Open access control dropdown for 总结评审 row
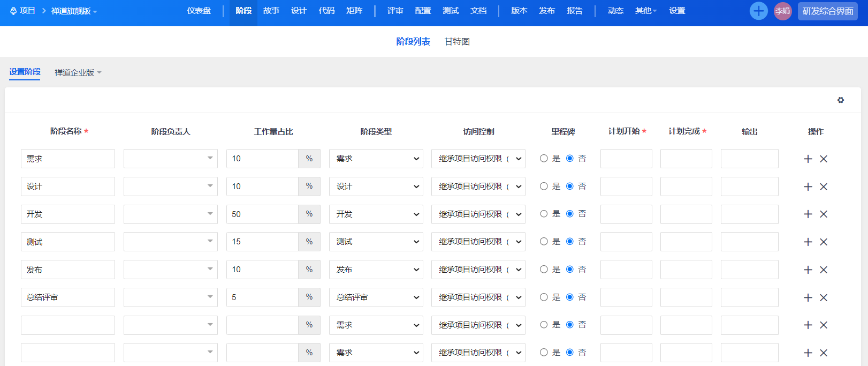 [x=478, y=297]
